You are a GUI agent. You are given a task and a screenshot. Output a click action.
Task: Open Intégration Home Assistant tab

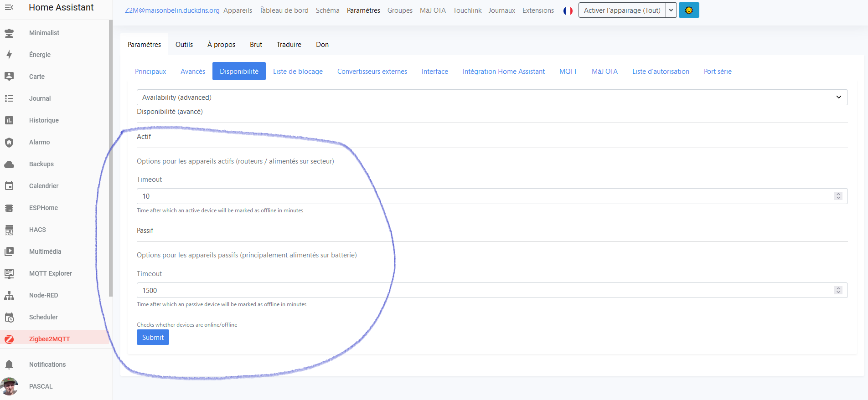point(504,71)
